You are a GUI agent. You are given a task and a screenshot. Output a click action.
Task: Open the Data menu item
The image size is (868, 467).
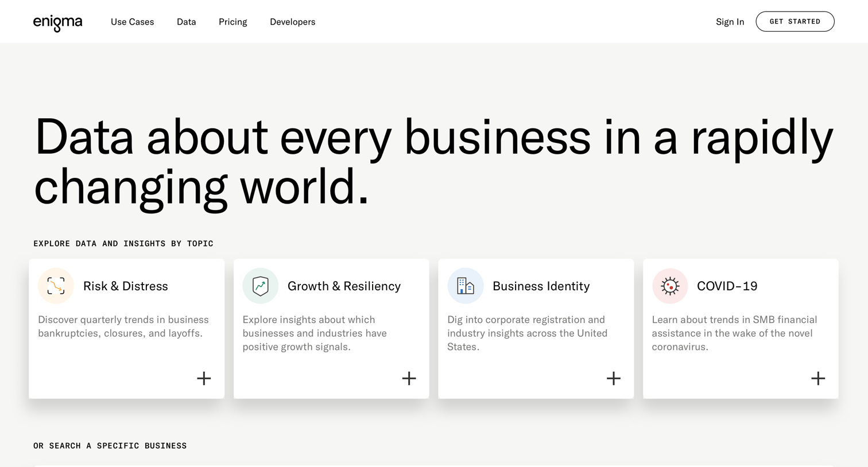point(187,22)
